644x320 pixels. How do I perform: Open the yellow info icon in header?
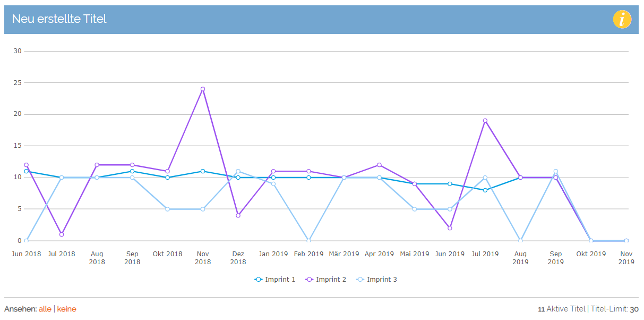pyautogui.click(x=622, y=19)
